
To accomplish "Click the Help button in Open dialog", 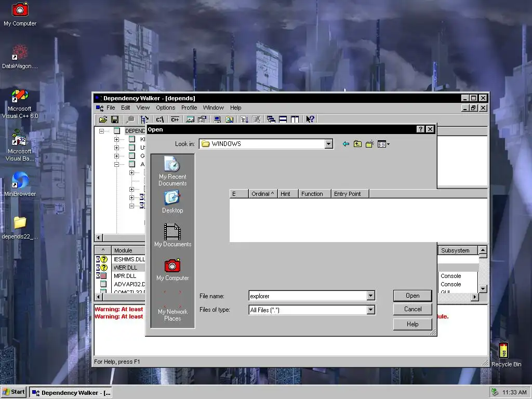I will 413,324.
